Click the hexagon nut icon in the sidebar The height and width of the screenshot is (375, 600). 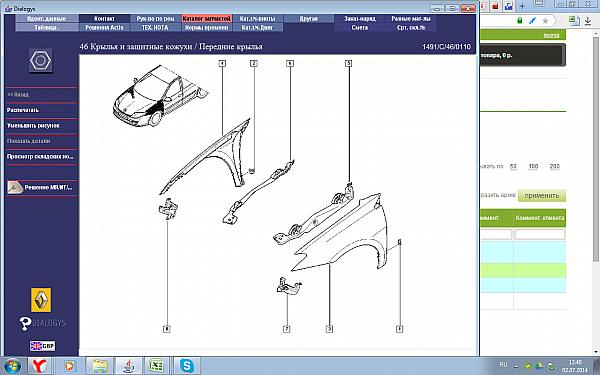(x=41, y=60)
